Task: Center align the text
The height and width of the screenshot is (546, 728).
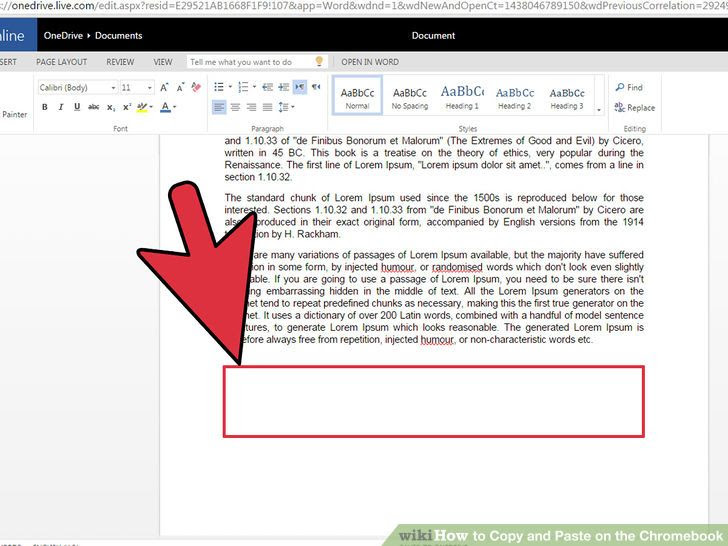Action: (x=235, y=107)
